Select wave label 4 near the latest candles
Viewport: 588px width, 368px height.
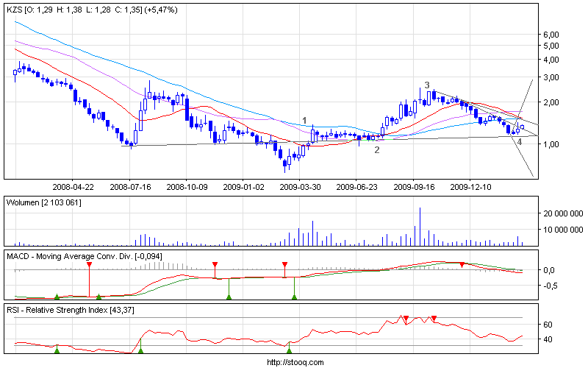(520, 141)
